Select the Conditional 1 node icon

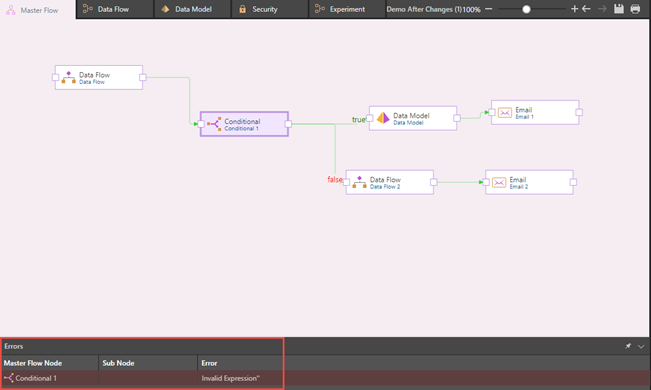(x=214, y=124)
